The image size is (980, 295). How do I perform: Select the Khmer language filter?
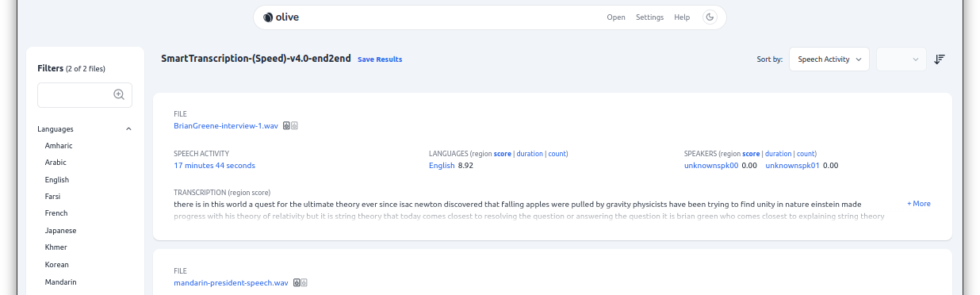pos(56,247)
